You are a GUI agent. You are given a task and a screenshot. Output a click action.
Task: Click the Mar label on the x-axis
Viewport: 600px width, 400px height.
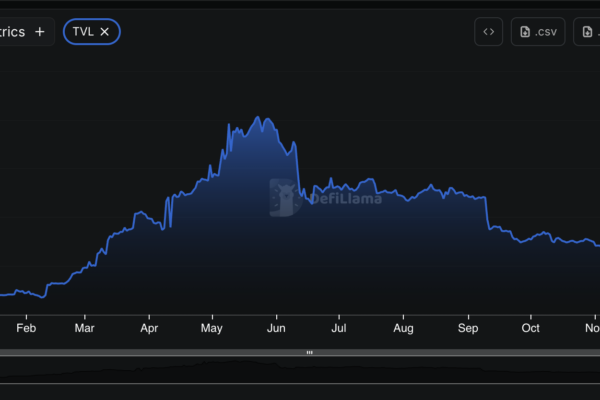point(85,328)
